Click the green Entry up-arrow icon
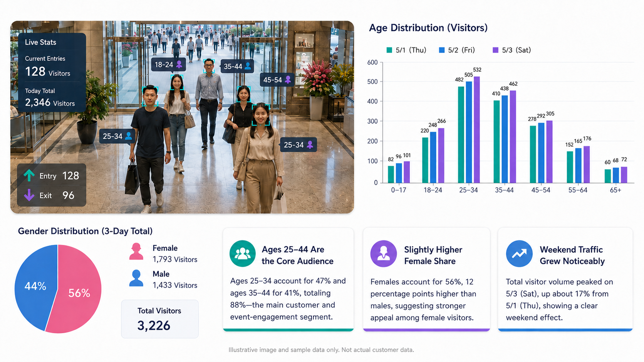Viewport: 644px width, 362px height. tap(29, 175)
